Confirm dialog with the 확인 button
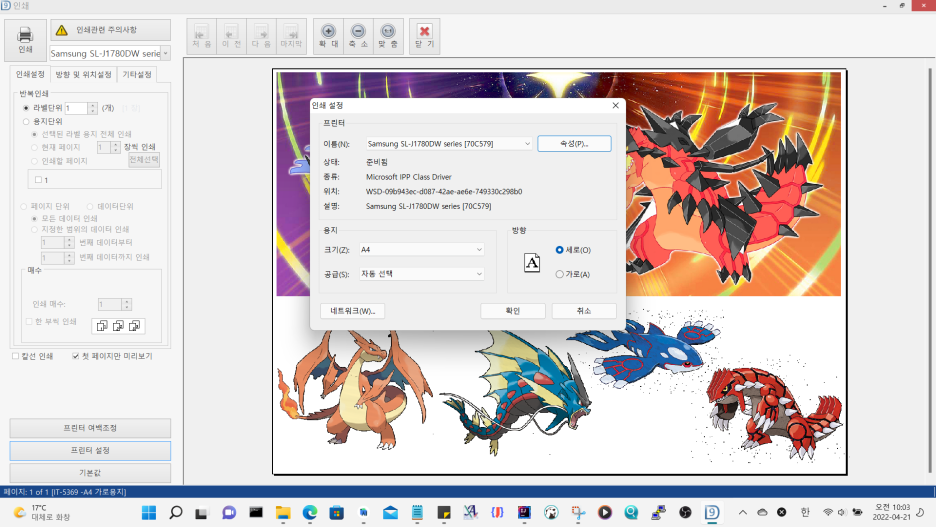The height and width of the screenshot is (527, 936). [x=513, y=311]
